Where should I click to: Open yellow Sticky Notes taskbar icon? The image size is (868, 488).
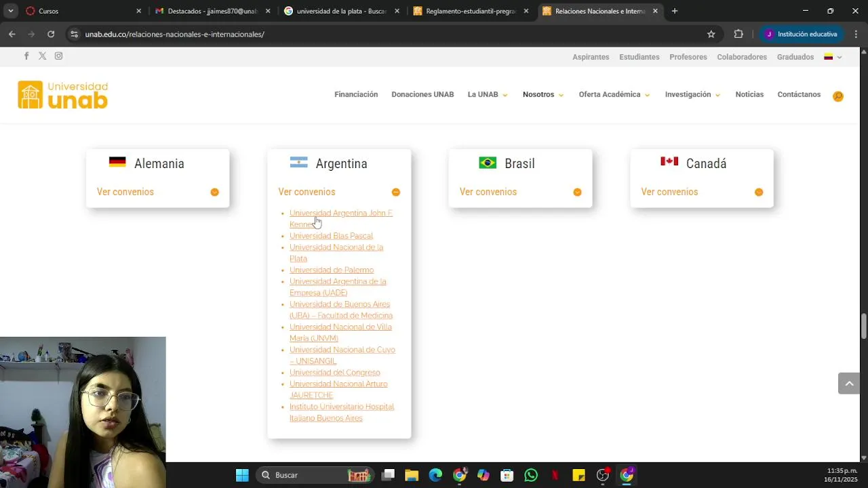click(x=578, y=475)
